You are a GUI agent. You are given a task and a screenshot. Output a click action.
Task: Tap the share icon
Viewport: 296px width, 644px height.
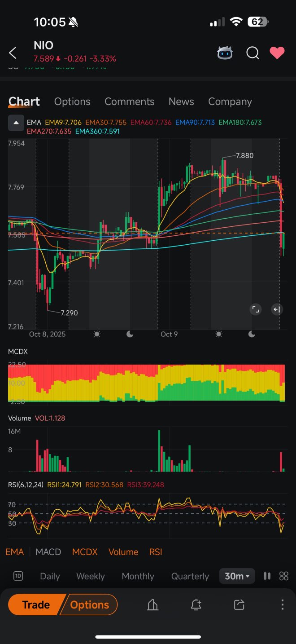click(239, 605)
